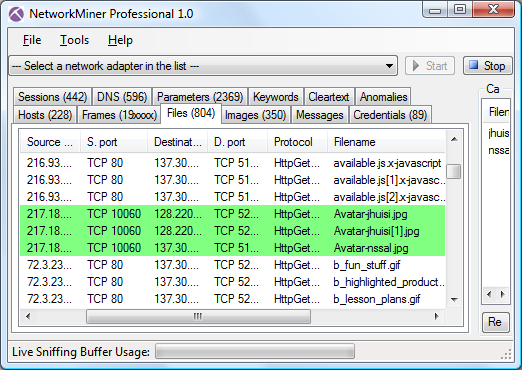Sort by the Protocol column header
This screenshot has width=522, height=370.
(x=297, y=142)
